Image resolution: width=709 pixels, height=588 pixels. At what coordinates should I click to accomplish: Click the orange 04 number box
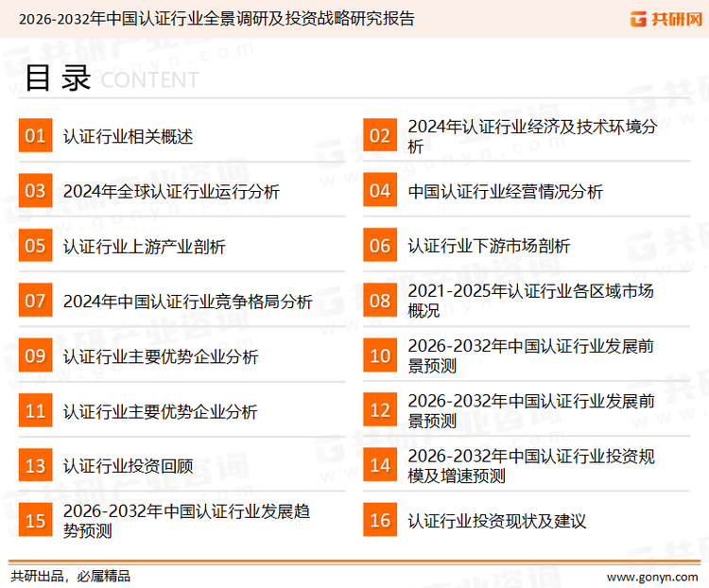click(380, 190)
